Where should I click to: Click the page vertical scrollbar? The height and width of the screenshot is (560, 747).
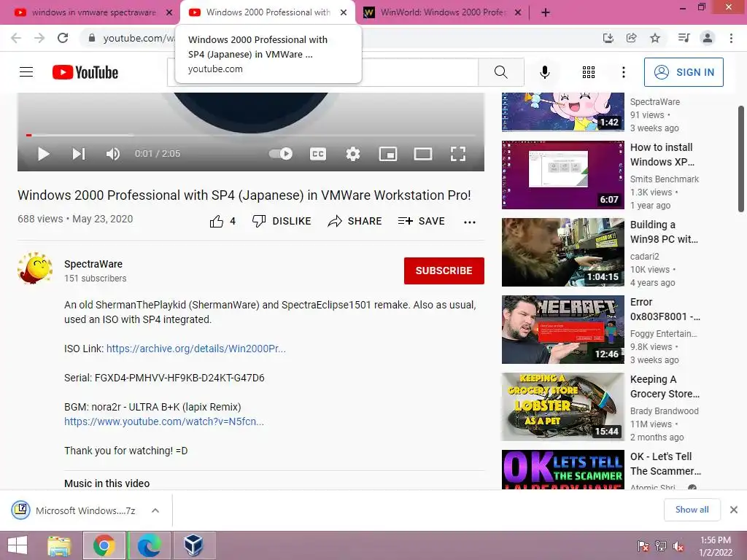(741, 159)
